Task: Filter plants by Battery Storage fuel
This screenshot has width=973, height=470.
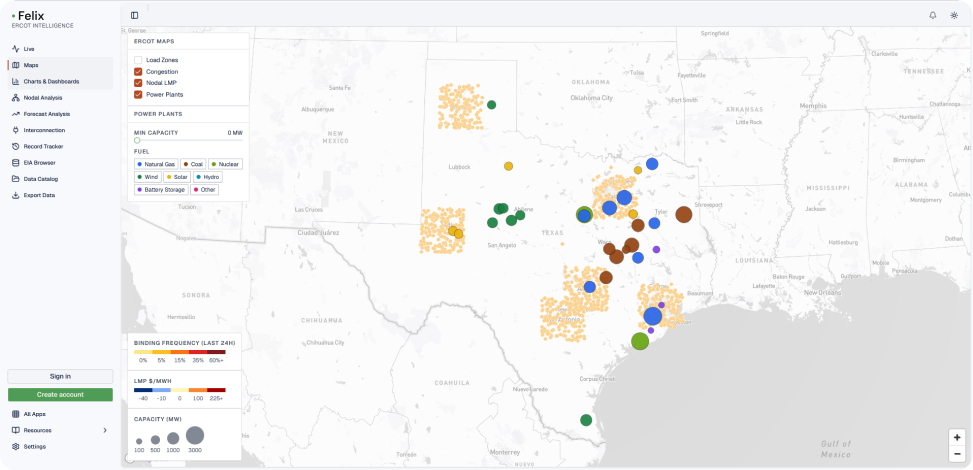Action: 161,189
